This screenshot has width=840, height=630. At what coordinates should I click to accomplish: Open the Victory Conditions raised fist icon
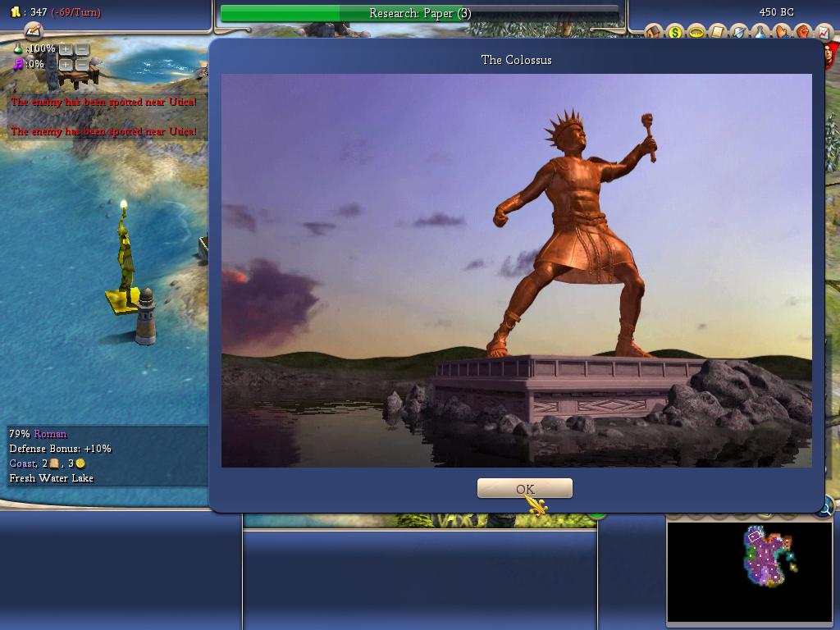pos(803,31)
